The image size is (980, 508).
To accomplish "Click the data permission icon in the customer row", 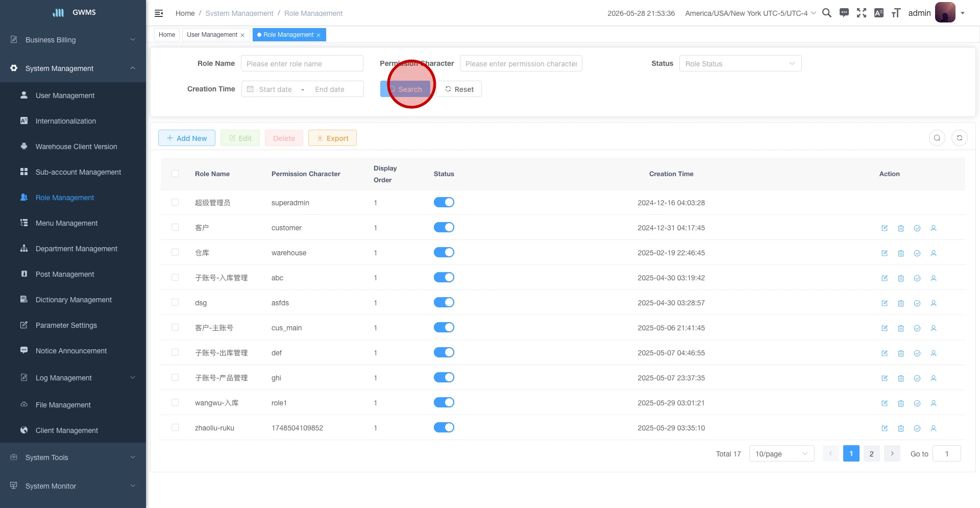I will click(x=917, y=228).
